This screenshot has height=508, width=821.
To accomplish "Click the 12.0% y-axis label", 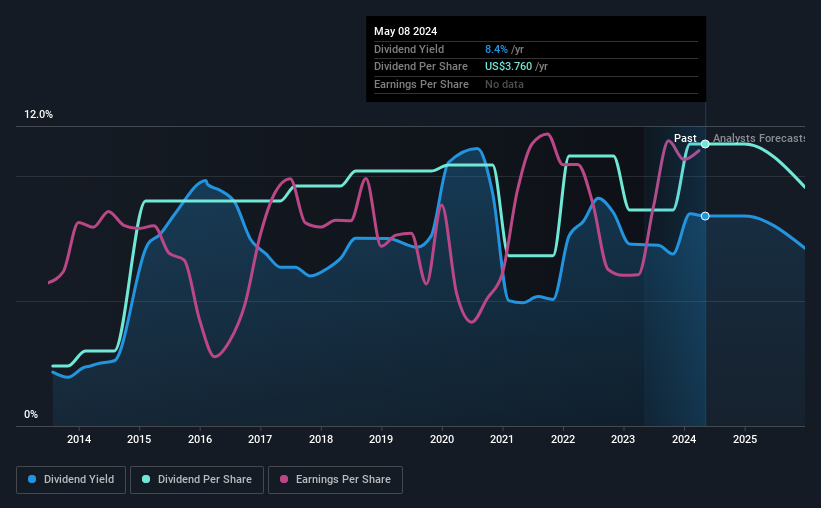I will [38, 115].
